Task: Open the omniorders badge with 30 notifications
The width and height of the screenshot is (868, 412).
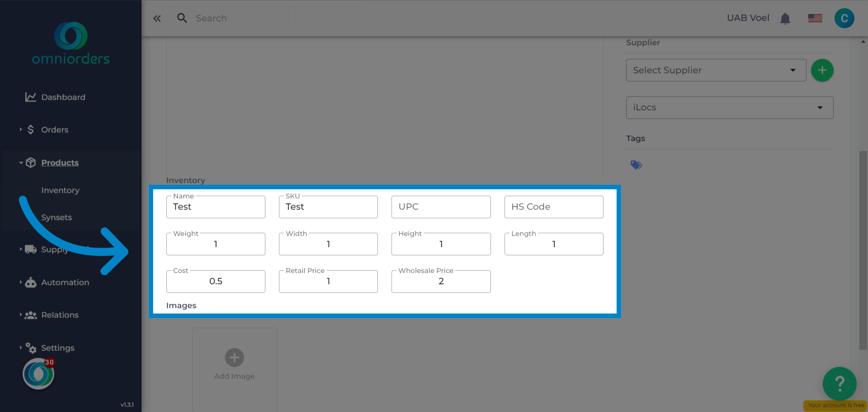Action: [x=38, y=374]
